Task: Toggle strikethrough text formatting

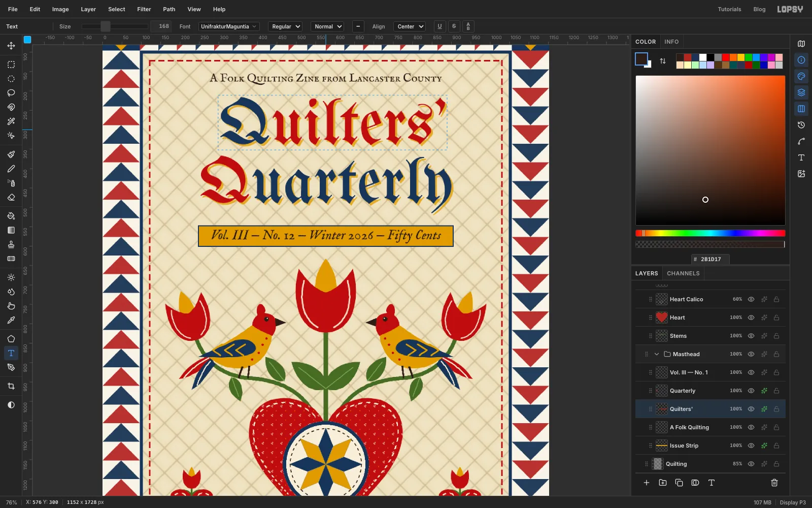Action: click(x=454, y=26)
